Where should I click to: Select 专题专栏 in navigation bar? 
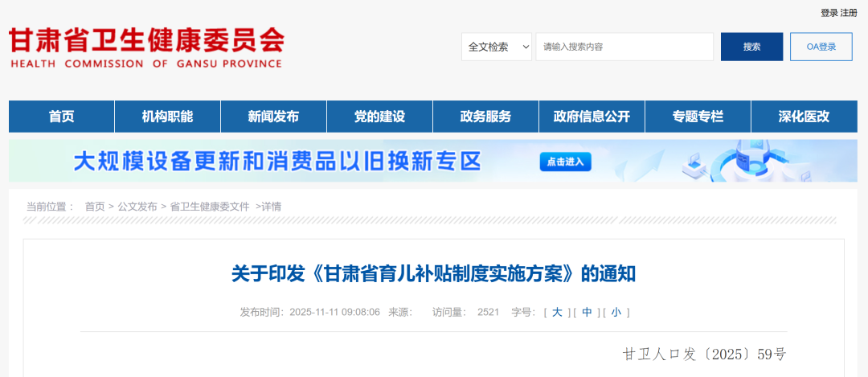click(698, 117)
